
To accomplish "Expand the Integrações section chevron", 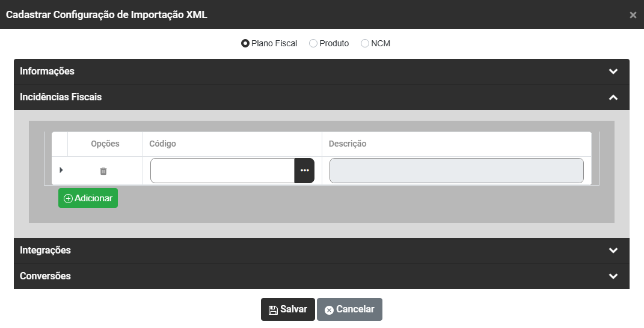I will pos(613,251).
